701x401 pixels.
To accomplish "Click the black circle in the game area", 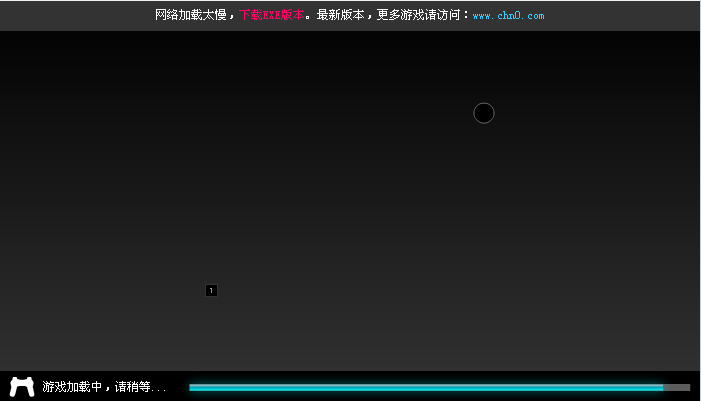I will (x=484, y=113).
